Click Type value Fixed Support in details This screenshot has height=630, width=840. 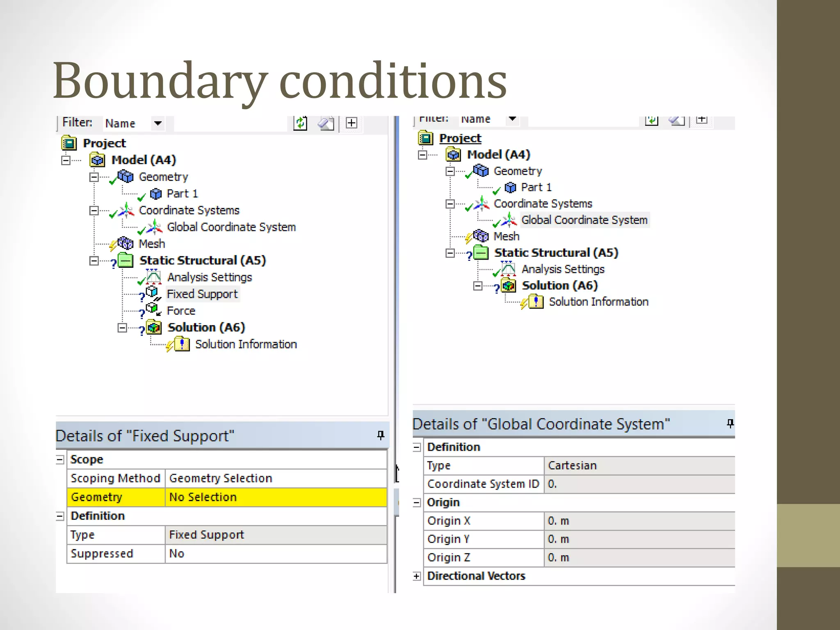click(x=276, y=535)
